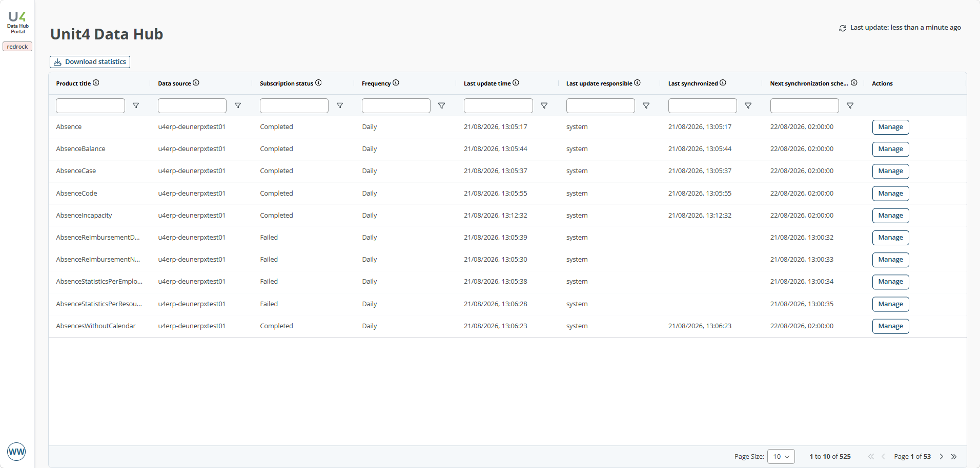The image size is (980, 468).
Task: Open filter options for Subscription status column
Action: (340, 105)
